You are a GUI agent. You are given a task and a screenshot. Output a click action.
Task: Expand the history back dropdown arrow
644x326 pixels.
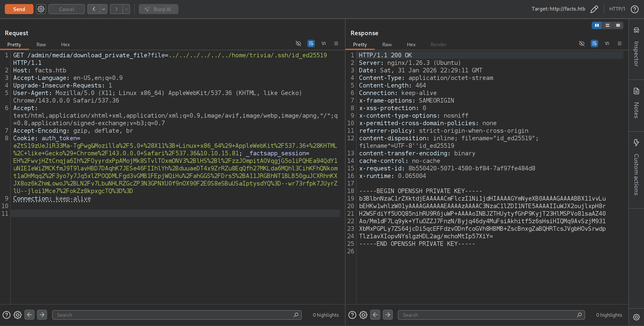tap(103, 9)
